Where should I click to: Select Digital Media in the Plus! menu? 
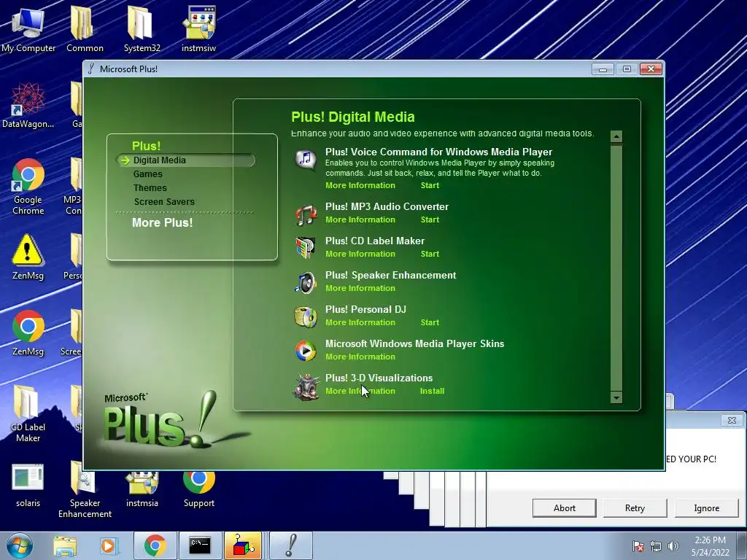click(185, 160)
